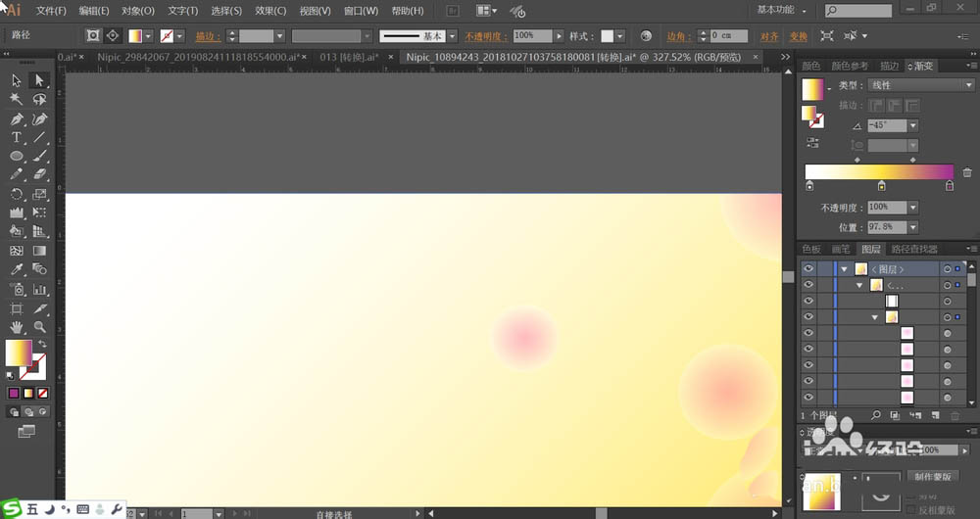This screenshot has height=519, width=980.
Task: Collapse the top-level 图层 layer
Action: pyautogui.click(x=844, y=269)
